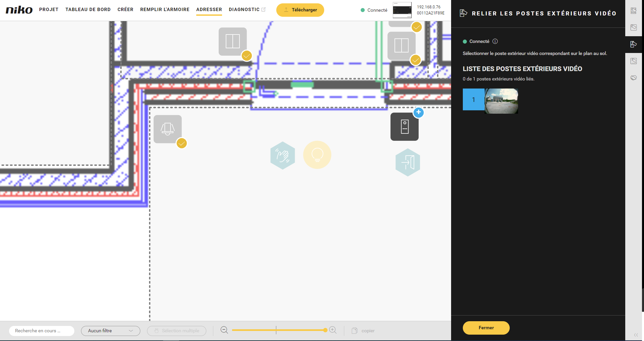644x341 pixels.
Task: Click the blue plus badge on door station
Action: 419,112
